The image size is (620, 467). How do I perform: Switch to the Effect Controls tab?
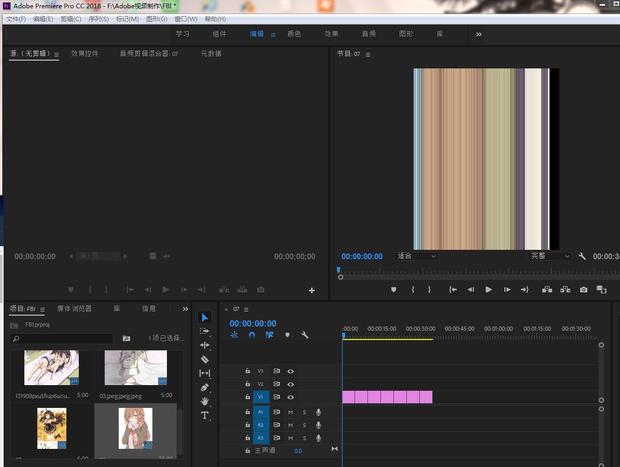(x=85, y=53)
